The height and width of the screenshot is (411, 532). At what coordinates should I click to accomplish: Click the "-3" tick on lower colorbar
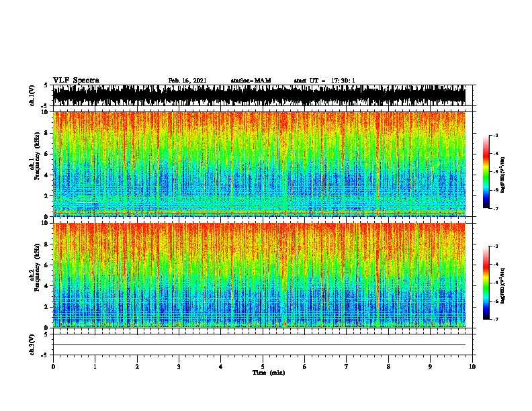(496, 246)
